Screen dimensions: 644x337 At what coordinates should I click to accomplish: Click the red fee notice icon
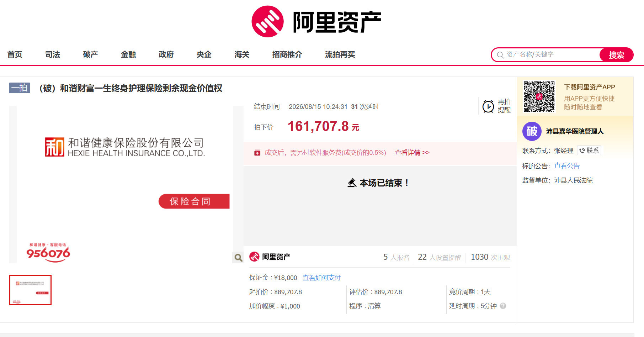click(257, 153)
